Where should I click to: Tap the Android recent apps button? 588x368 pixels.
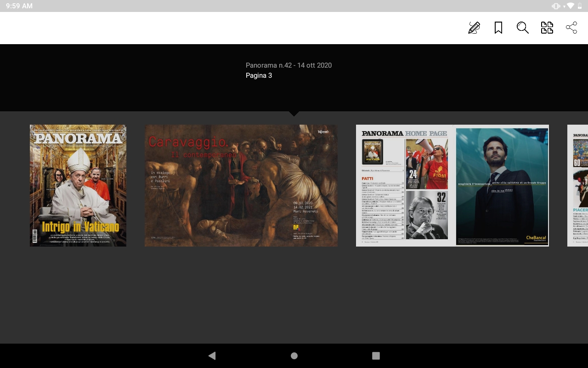[x=376, y=356]
